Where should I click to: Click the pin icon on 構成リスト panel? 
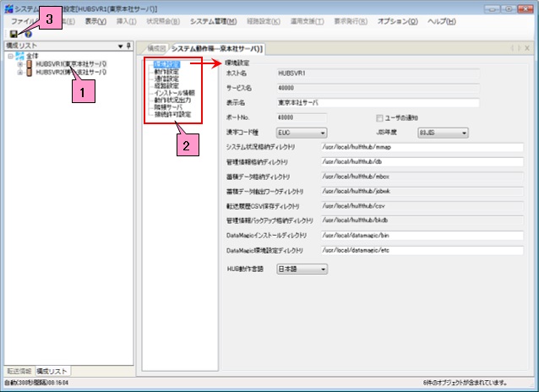(x=129, y=46)
